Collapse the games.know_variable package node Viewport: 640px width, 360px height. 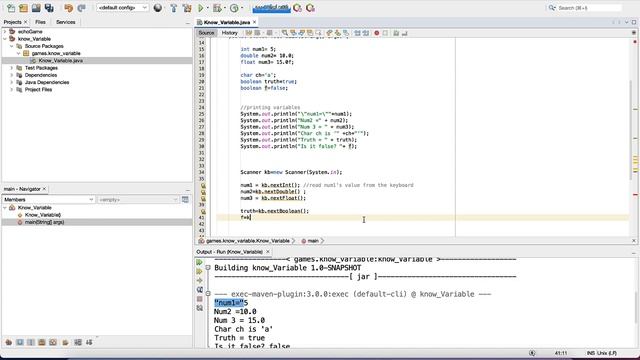pyautogui.click(x=19, y=53)
